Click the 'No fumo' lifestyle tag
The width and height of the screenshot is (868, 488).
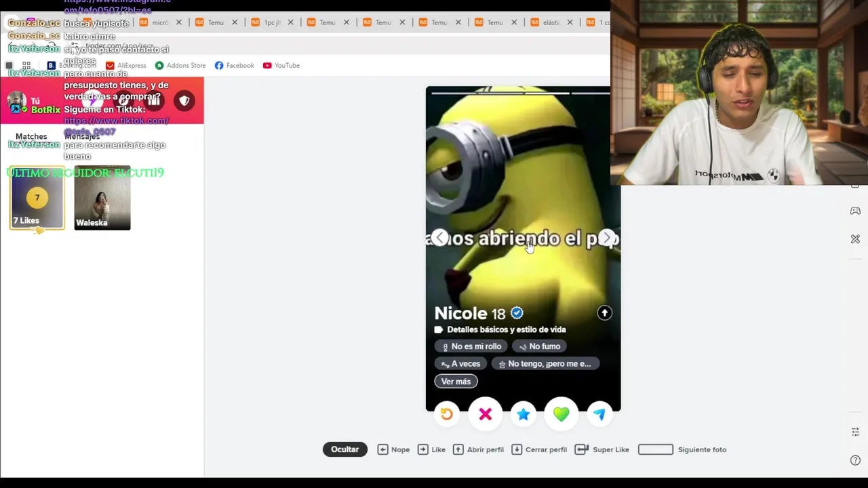point(540,346)
